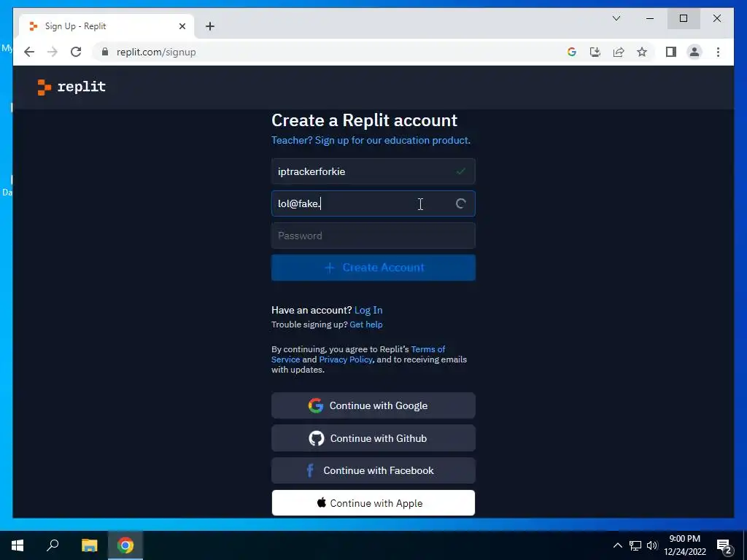This screenshot has height=560, width=747.
Task: View site info via lock icon
Action: 105,52
